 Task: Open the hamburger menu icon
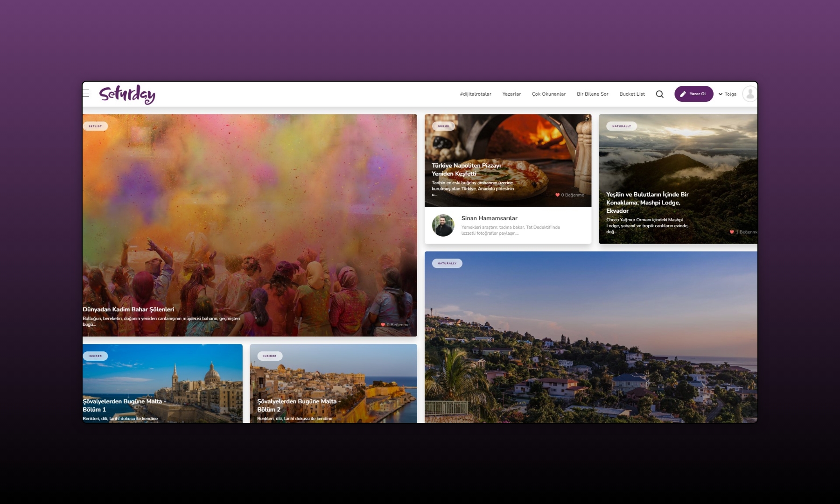pyautogui.click(x=86, y=93)
